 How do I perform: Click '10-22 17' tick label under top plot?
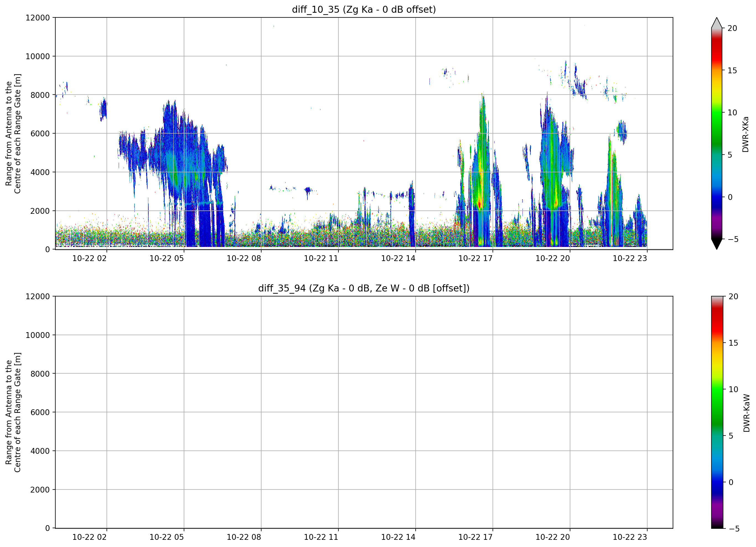click(x=475, y=259)
